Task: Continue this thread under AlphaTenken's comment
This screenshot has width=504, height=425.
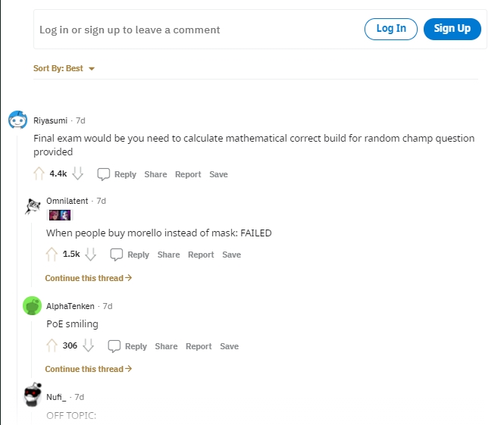Action: pos(89,369)
